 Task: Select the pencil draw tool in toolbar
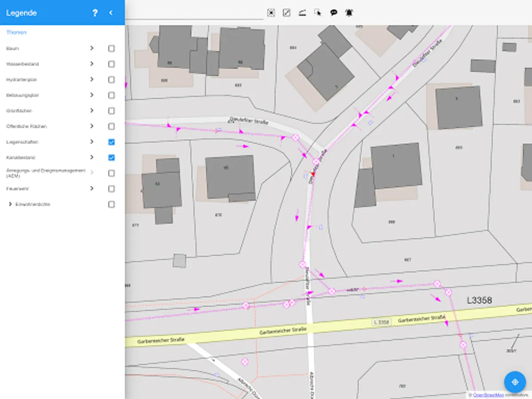point(286,13)
